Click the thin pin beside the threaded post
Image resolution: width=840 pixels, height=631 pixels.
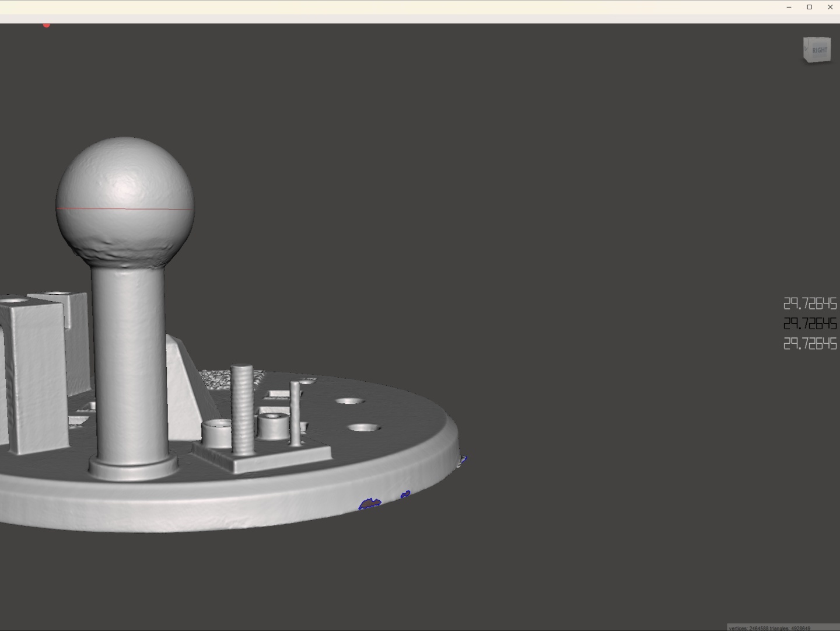295,413
